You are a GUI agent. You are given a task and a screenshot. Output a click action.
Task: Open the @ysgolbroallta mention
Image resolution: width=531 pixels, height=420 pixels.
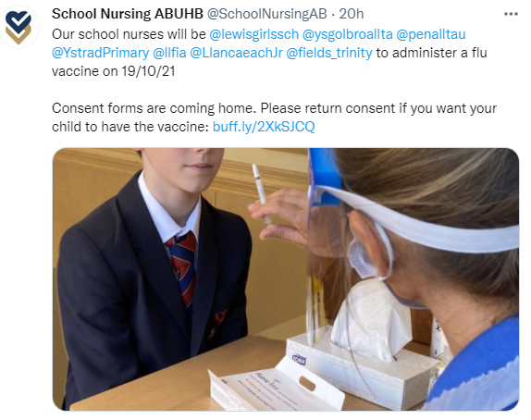347,34
